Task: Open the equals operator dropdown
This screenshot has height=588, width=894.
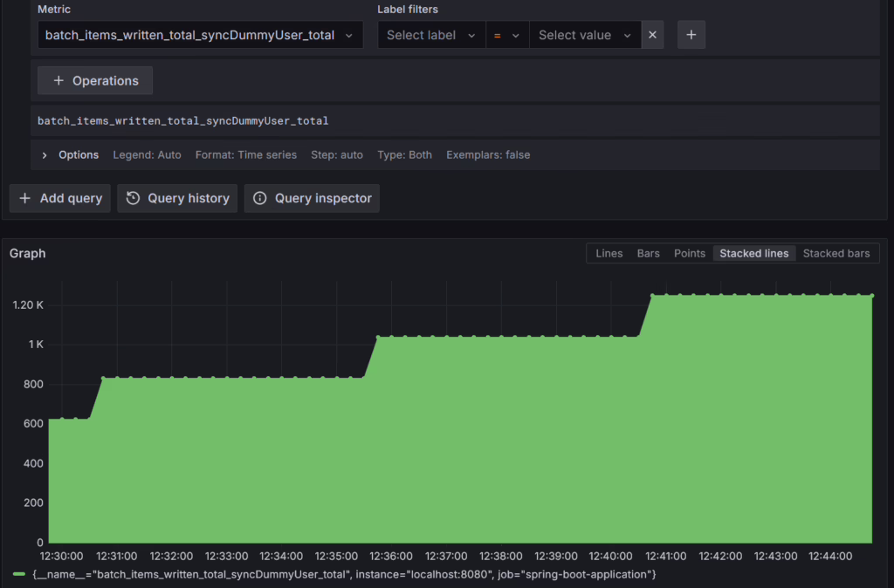Action: [x=507, y=35]
